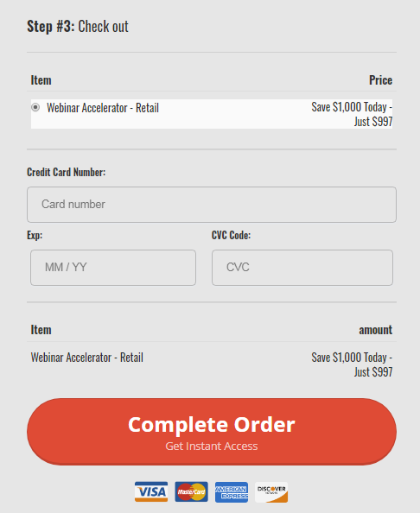This screenshot has width=420, height=513.
Task: Click the selected product's Save $1,000 Today price
Action: (352, 114)
